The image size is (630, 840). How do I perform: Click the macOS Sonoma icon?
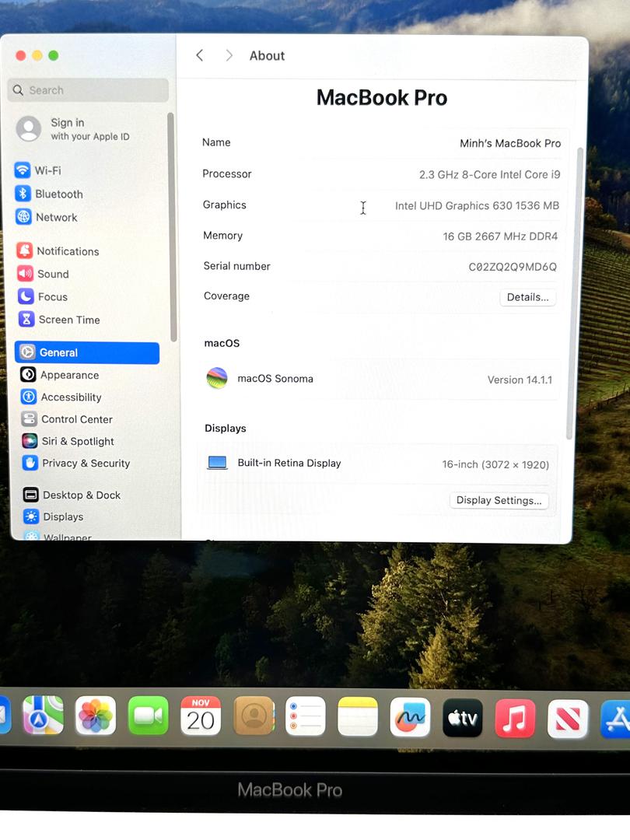pos(217,378)
